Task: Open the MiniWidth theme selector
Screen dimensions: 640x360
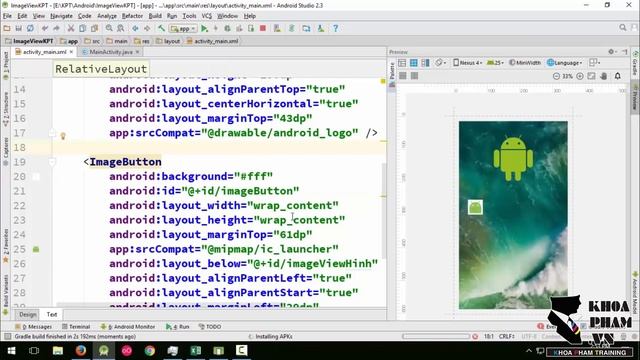Action: point(525,63)
